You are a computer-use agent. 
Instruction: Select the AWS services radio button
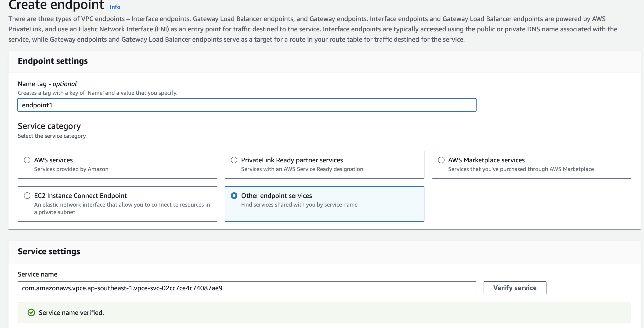pyautogui.click(x=27, y=160)
